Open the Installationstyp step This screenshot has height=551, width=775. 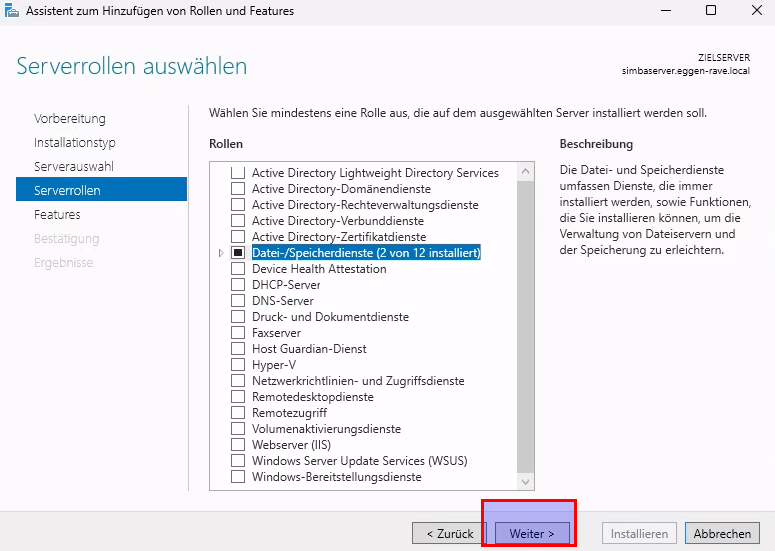coord(74,142)
